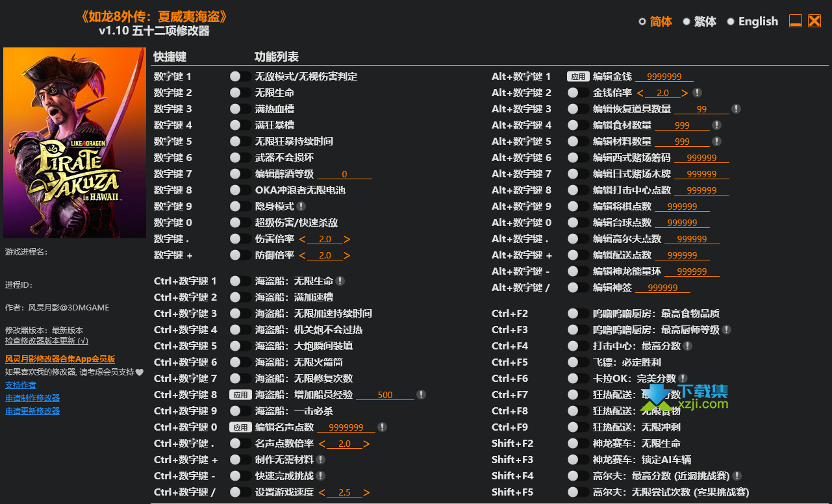This screenshot has height=504, width=832.
Task: Click info icon beside 编辑名声点数 value
Action: click(x=382, y=427)
